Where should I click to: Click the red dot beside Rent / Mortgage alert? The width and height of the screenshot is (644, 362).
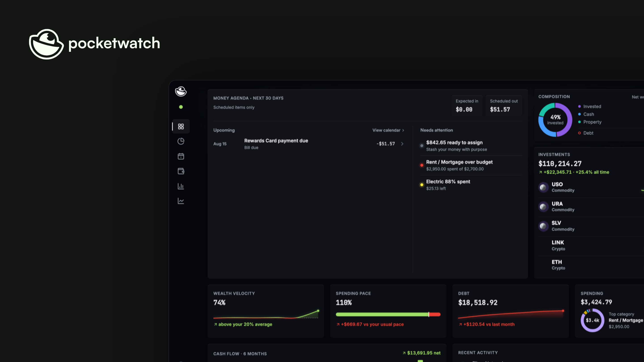pos(422,165)
